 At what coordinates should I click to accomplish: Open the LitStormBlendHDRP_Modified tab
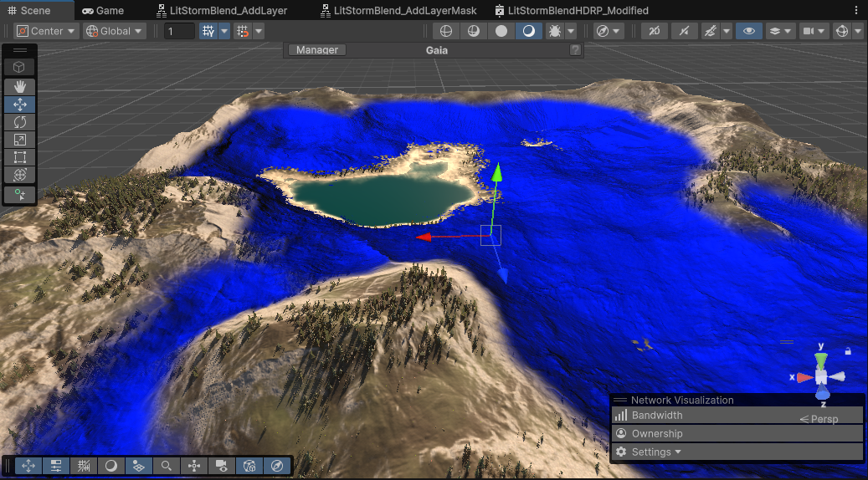[576, 10]
